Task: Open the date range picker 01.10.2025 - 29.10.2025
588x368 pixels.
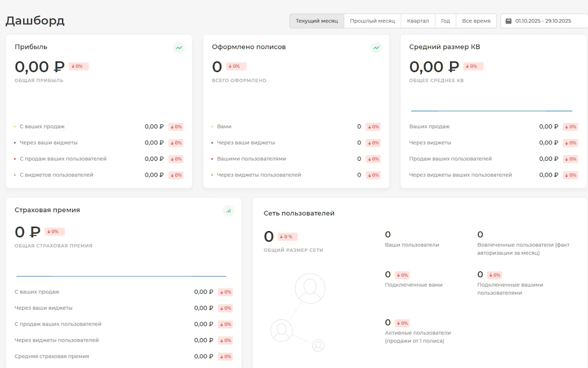Action: coord(543,21)
